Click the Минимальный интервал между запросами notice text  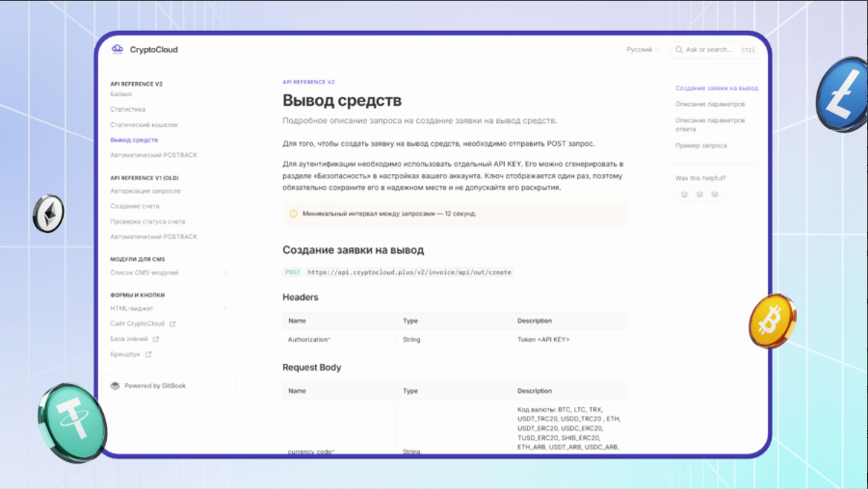(x=389, y=214)
